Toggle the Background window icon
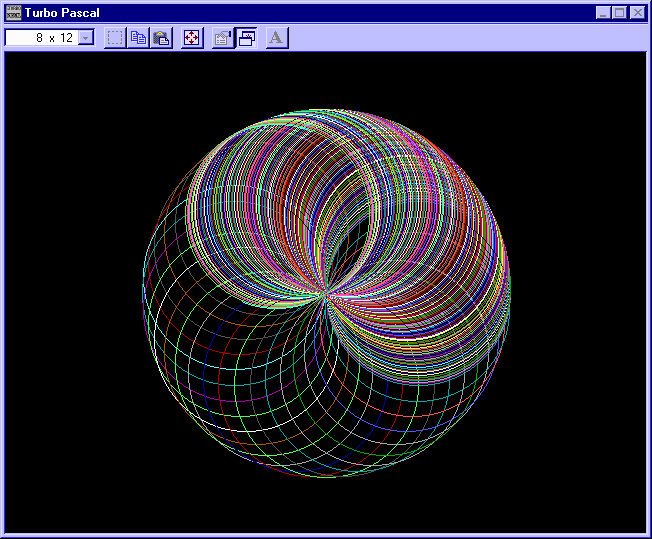 pyautogui.click(x=247, y=38)
